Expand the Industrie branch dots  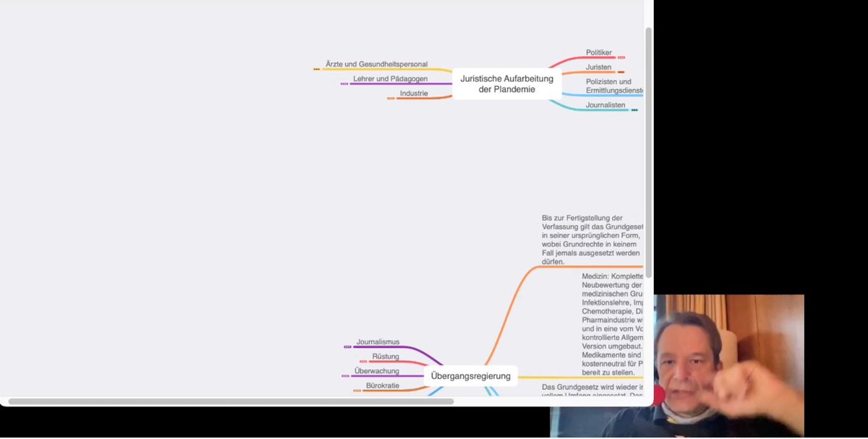pos(391,98)
